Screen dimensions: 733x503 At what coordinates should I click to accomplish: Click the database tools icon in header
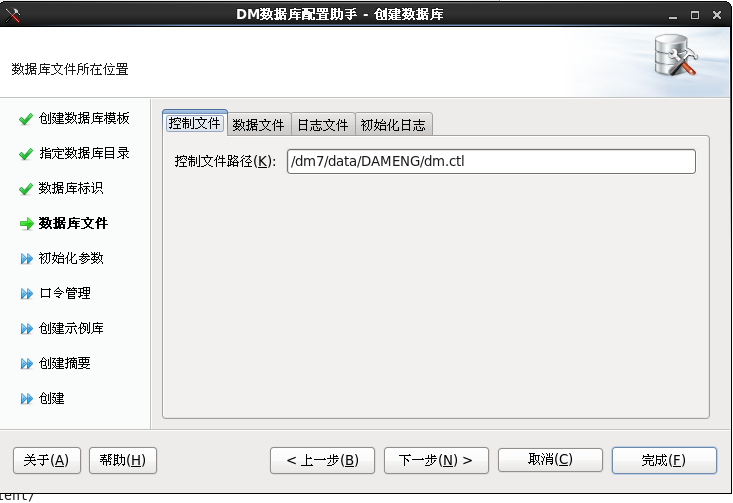click(676, 56)
